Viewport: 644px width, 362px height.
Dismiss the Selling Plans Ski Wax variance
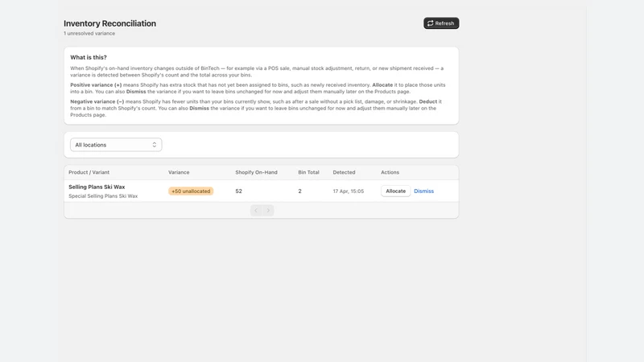pos(423,191)
